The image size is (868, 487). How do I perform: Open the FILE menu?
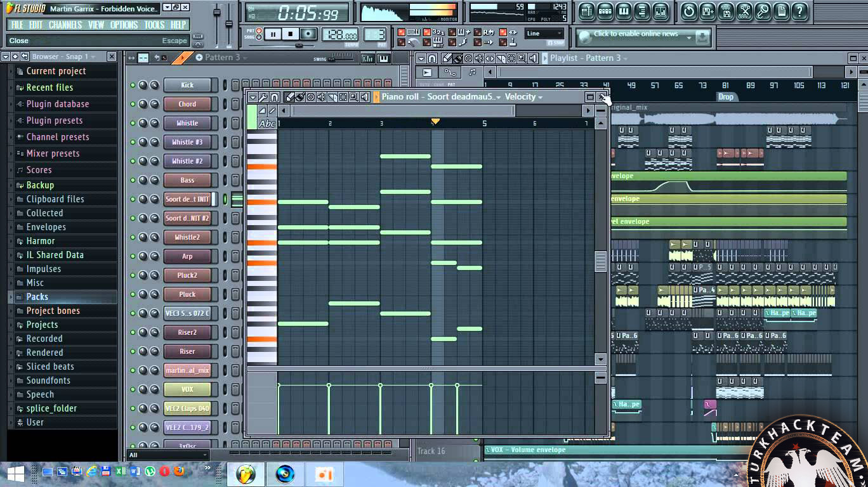[x=17, y=25]
